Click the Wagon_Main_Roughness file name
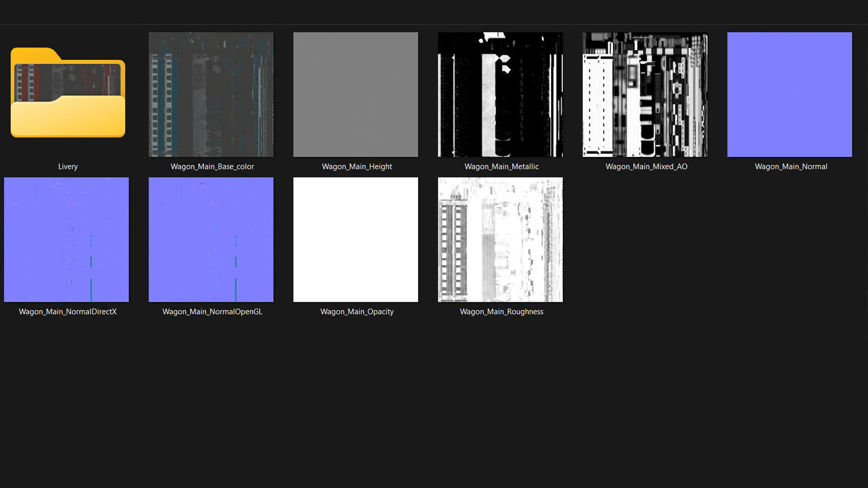The height and width of the screenshot is (488, 868). (501, 312)
